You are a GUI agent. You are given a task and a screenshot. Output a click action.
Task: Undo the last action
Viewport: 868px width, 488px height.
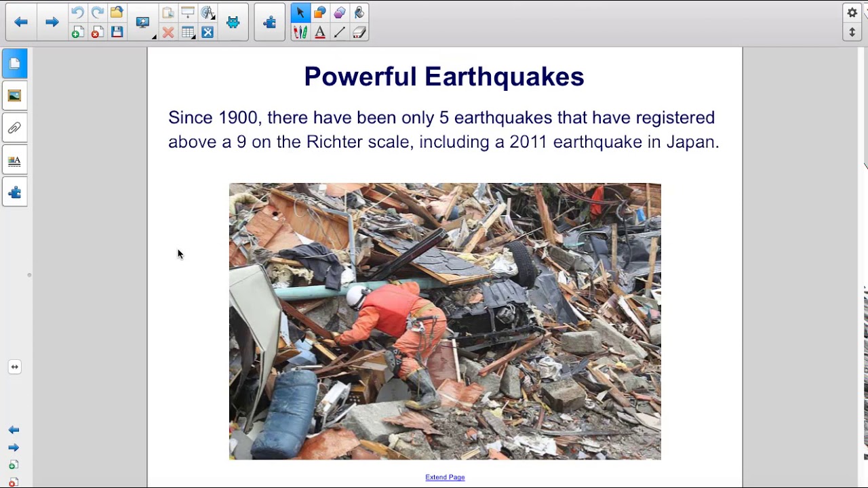[x=77, y=13]
